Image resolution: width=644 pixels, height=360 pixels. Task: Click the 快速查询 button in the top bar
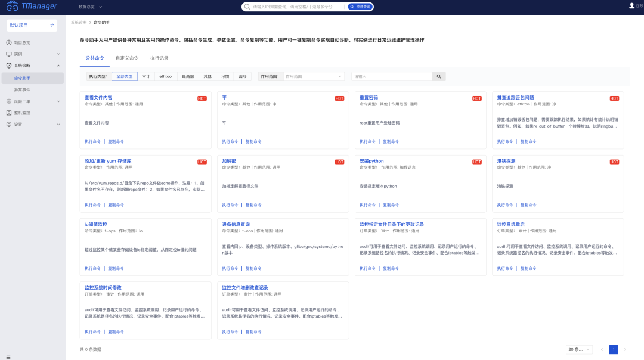coord(360,7)
